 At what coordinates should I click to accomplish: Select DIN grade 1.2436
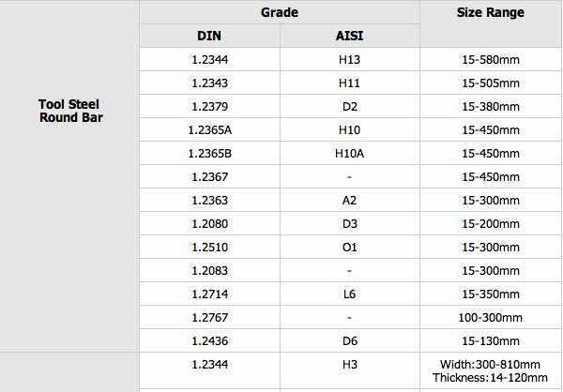tap(209, 341)
